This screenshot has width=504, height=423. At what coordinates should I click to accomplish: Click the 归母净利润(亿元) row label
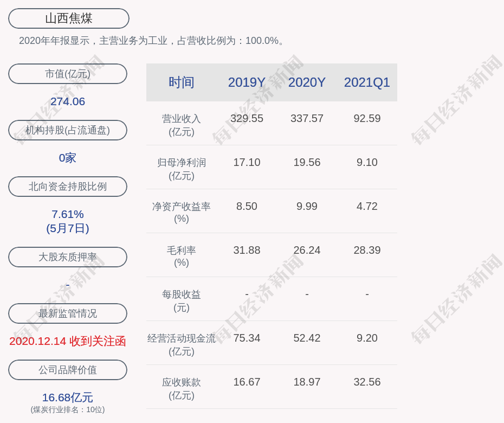[182, 169]
